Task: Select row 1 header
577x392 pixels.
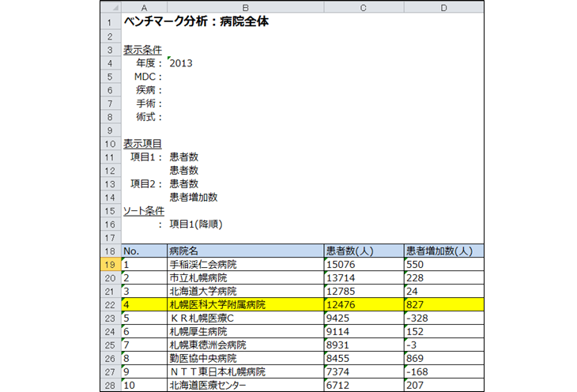Action: point(111,22)
